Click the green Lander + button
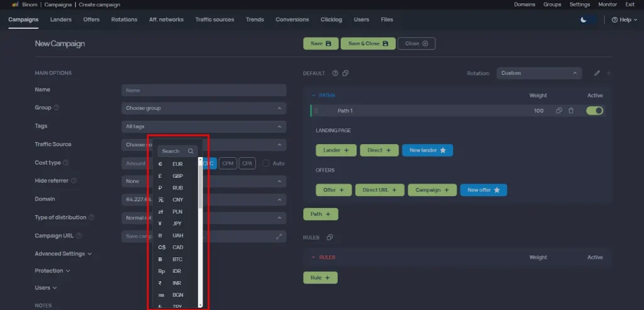 (x=336, y=150)
